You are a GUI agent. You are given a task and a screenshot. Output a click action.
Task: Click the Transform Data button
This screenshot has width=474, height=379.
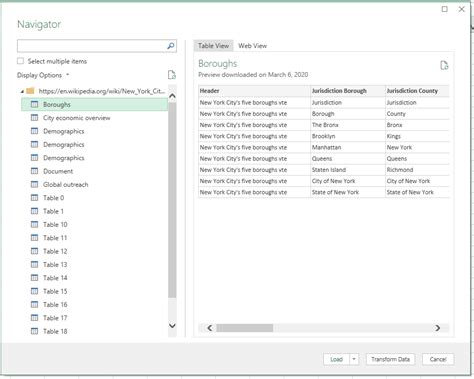pos(390,359)
